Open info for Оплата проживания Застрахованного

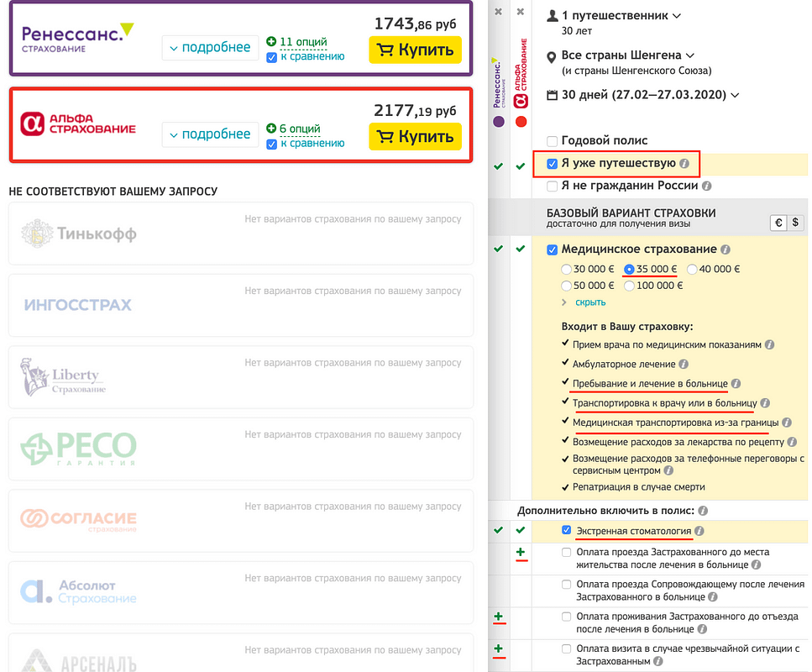[702, 629]
